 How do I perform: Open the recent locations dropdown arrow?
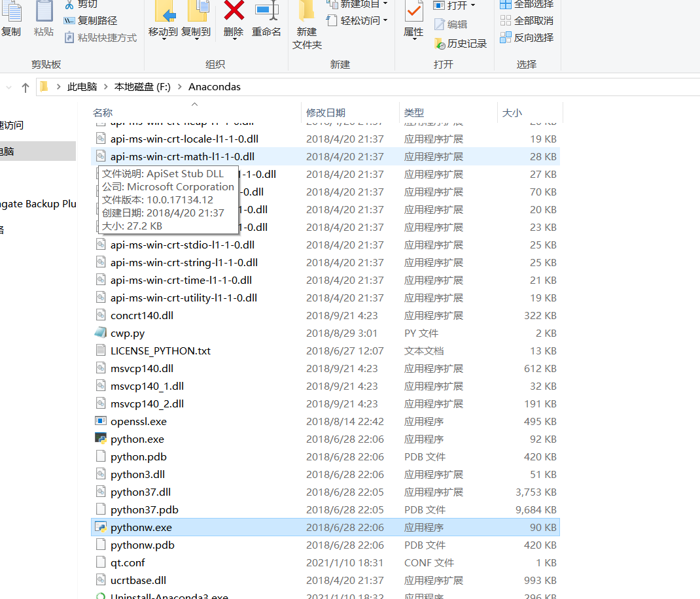pyautogui.click(x=9, y=88)
